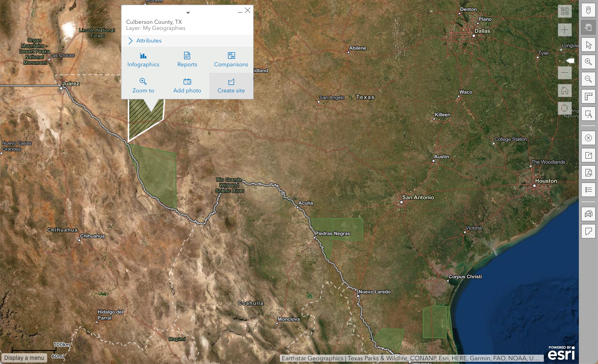Click the Piedras Negras city label
The height and width of the screenshot is (364, 598).
click(x=333, y=233)
